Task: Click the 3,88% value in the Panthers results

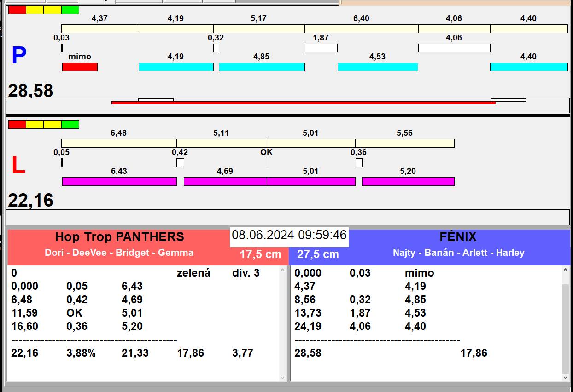Action: point(81,353)
